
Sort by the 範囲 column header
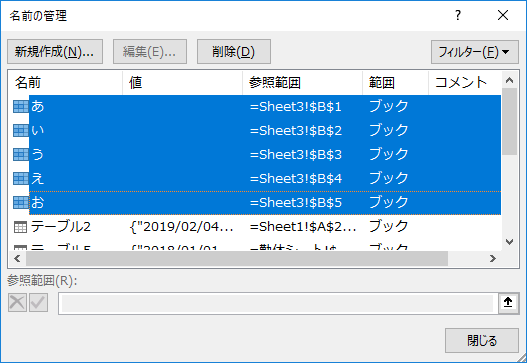pos(395,83)
